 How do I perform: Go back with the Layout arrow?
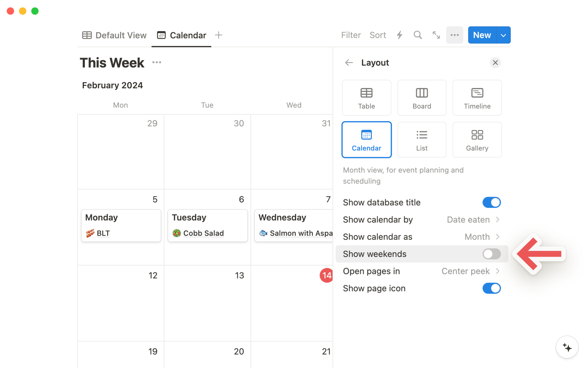click(349, 63)
